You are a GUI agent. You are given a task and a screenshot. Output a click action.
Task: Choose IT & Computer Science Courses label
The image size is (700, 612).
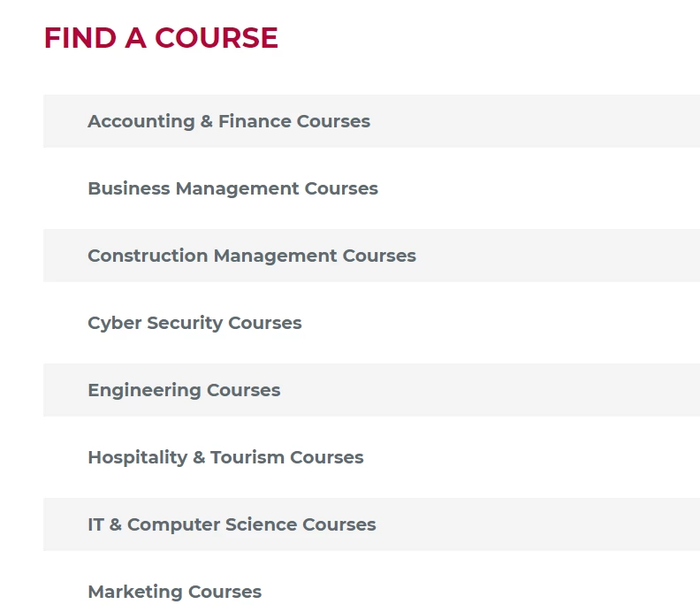click(232, 525)
